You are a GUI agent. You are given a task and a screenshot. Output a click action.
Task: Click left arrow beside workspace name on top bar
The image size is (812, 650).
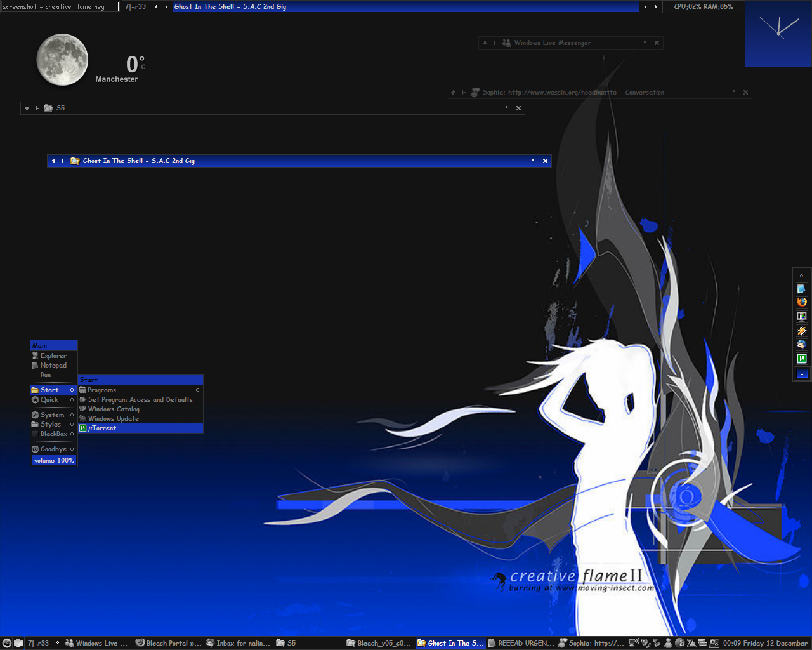[156, 7]
